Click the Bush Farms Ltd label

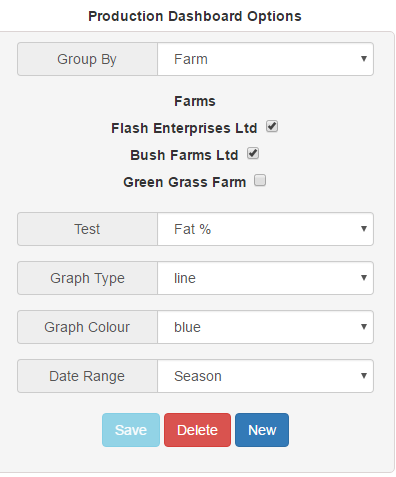point(184,155)
